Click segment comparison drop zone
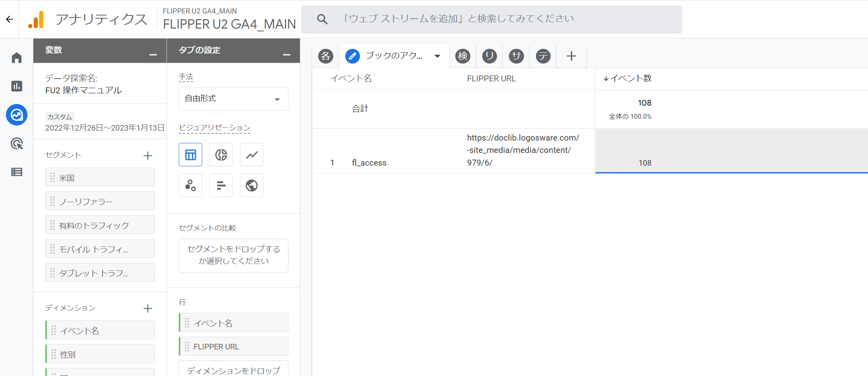The width and height of the screenshot is (868, 376). [234, 256]
